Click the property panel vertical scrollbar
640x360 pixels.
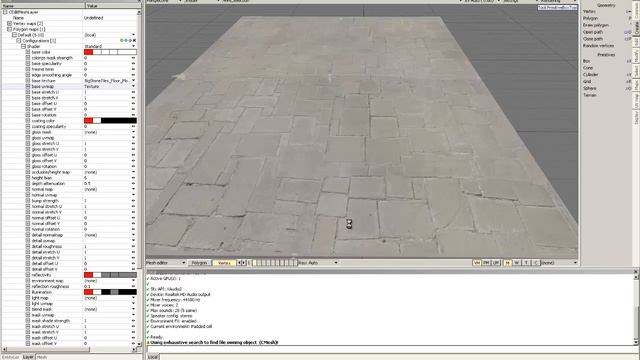click(x=139, y=178)
